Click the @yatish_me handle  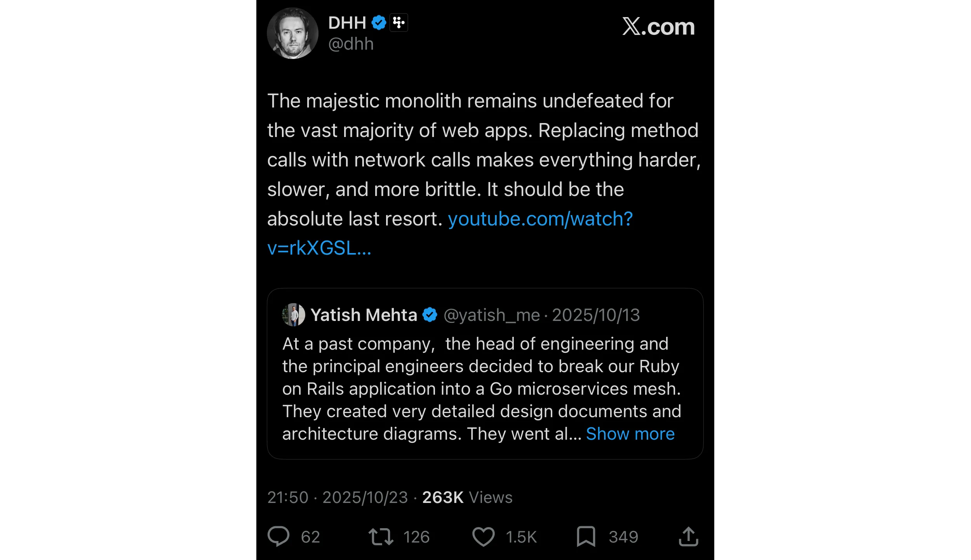[x=491, y=315]
